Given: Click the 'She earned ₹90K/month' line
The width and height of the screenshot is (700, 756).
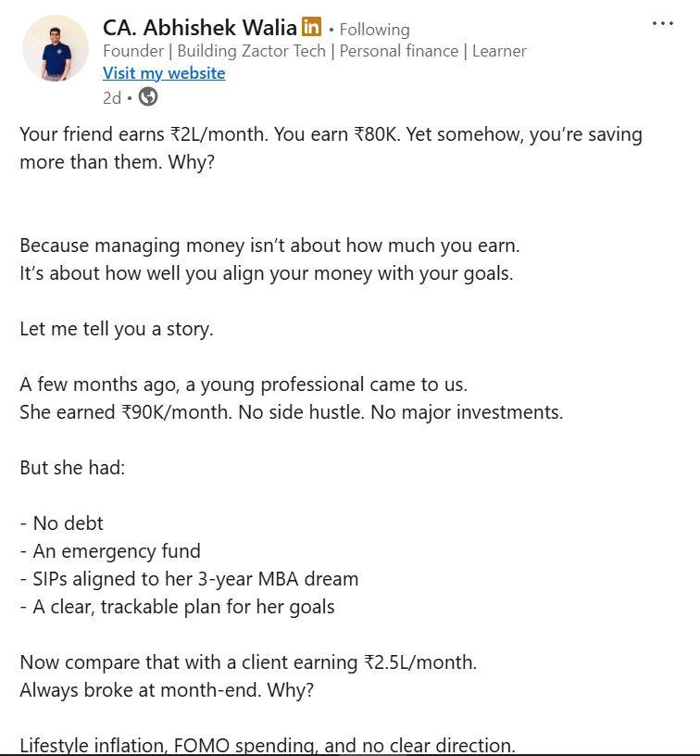Looking at the screenshot, I should 291,412.
